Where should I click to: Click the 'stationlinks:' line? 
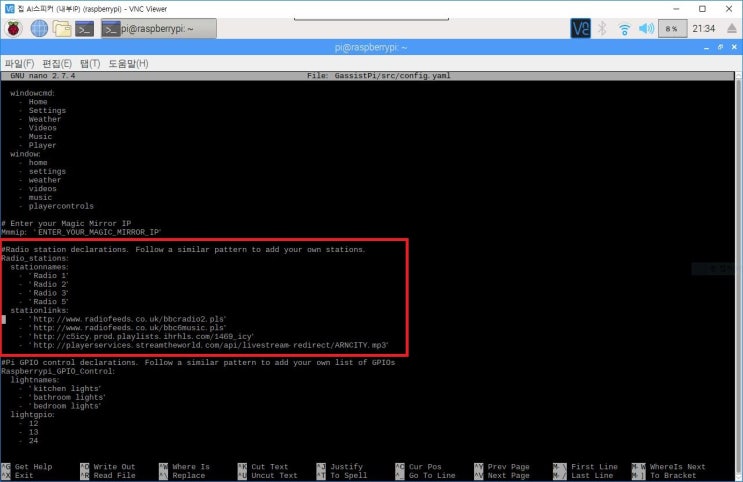tap(39, 310)
